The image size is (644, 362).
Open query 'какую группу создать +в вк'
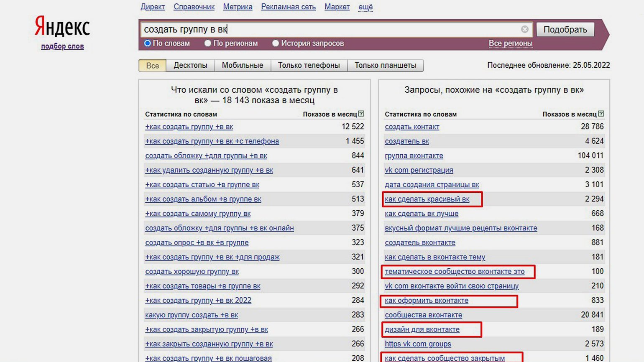192,315
